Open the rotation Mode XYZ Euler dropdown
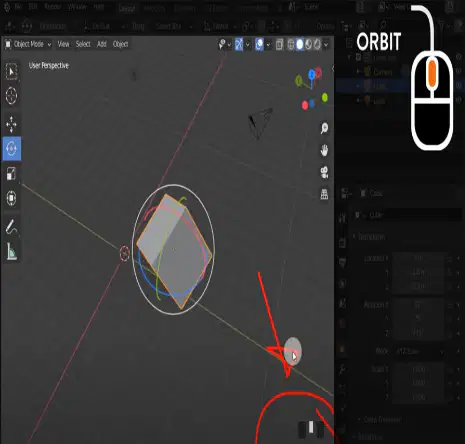465x444 pixels. point(420,351)
